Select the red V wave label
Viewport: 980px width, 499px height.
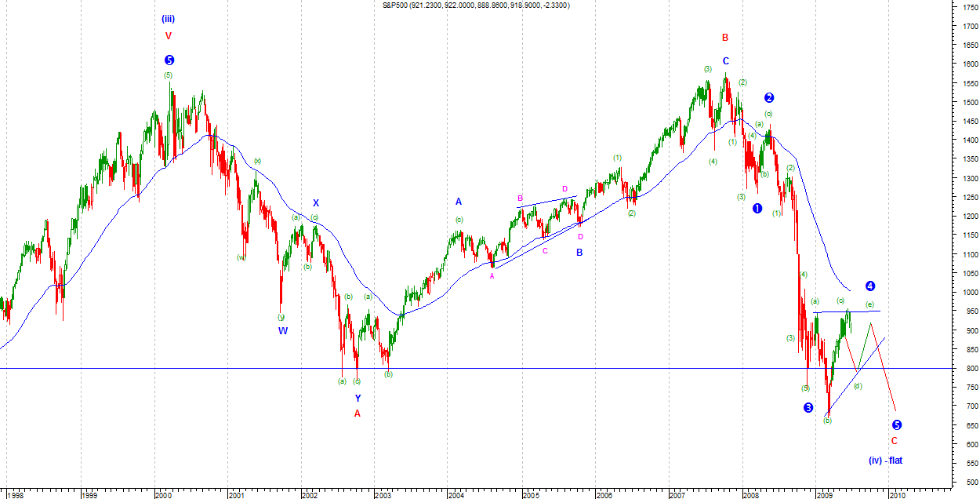(168, 35)
